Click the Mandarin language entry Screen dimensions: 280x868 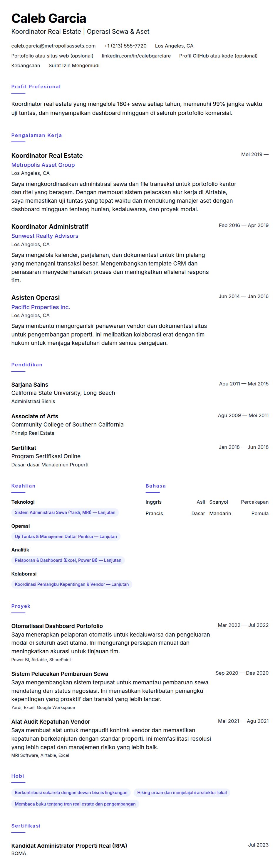[239, 514]
